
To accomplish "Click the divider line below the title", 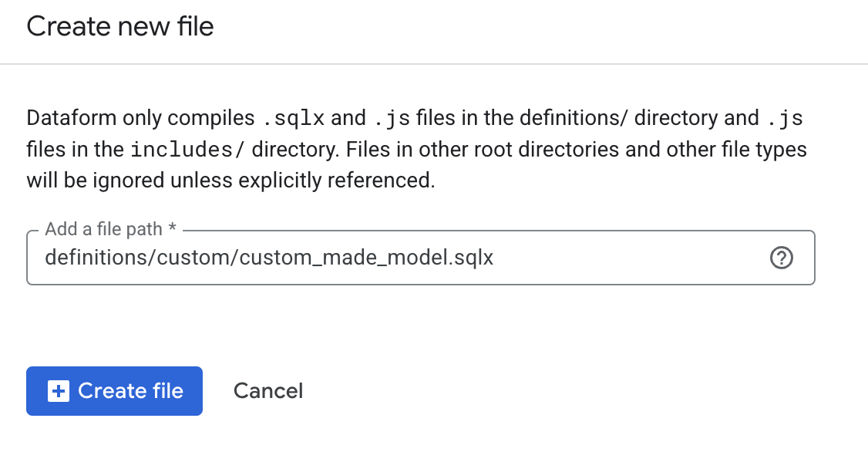I will pyautogui.click(x=434, y=63).
